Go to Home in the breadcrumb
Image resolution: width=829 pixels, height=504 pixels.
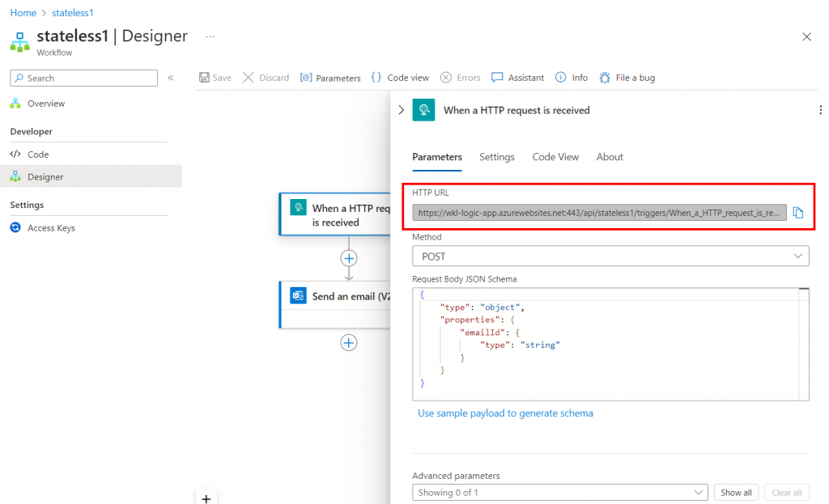23,13
